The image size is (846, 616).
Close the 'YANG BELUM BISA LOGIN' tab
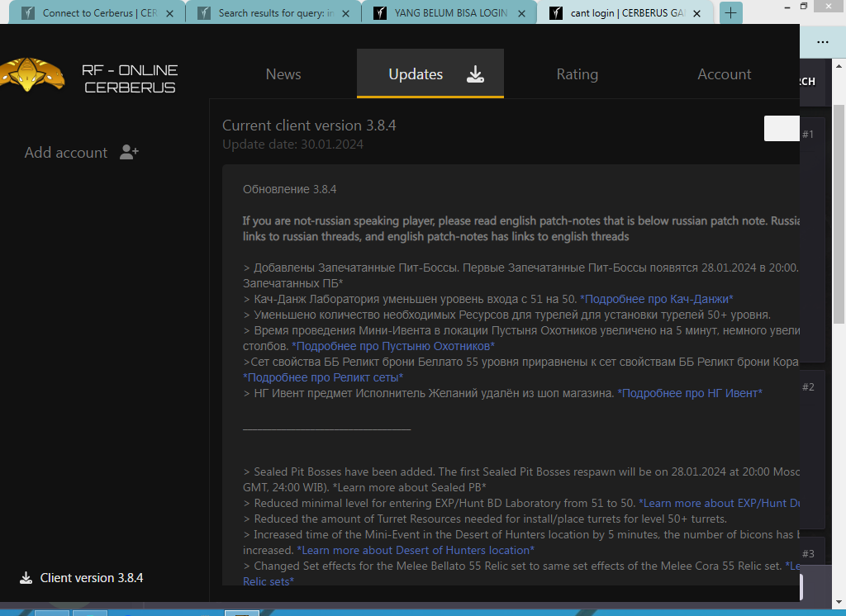[x=521, y=13]
